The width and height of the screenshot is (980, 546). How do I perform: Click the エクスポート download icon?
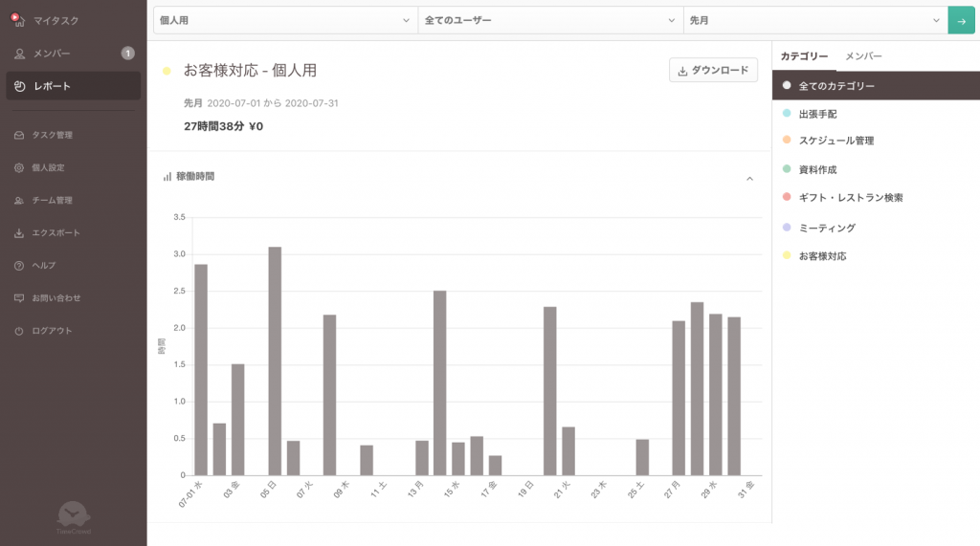[19, 233]
